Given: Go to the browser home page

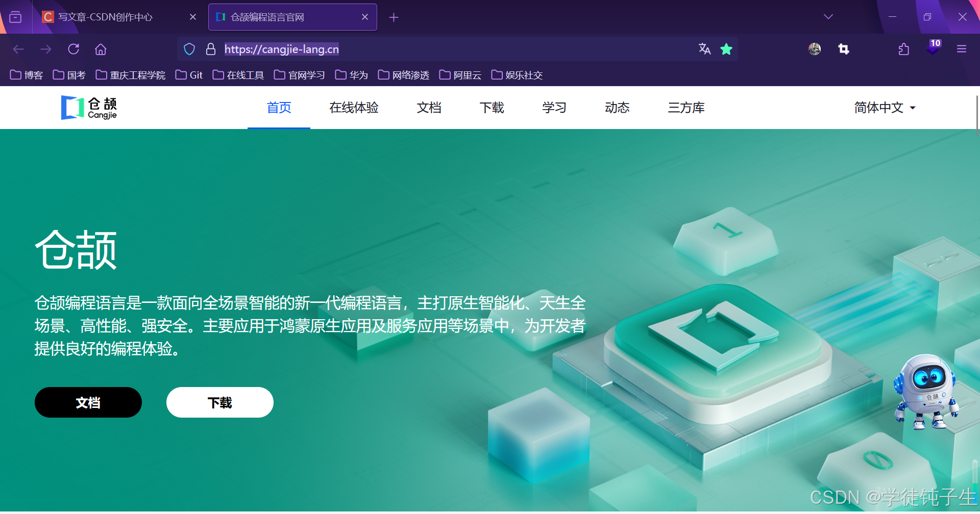Looking at the screenshot, I should (x=101, y=49).
